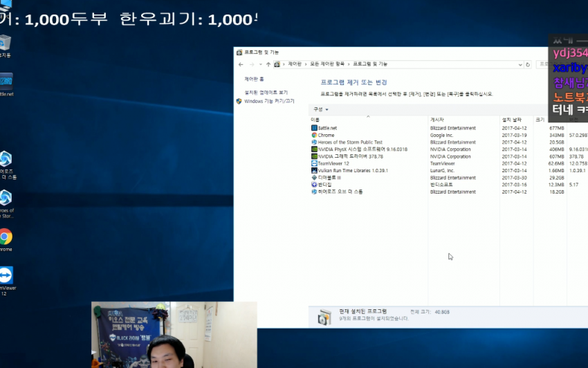Expand chevron after 모든 제어판 항목 breadcrumb
The image size is (588, 368).
[349, 64]
